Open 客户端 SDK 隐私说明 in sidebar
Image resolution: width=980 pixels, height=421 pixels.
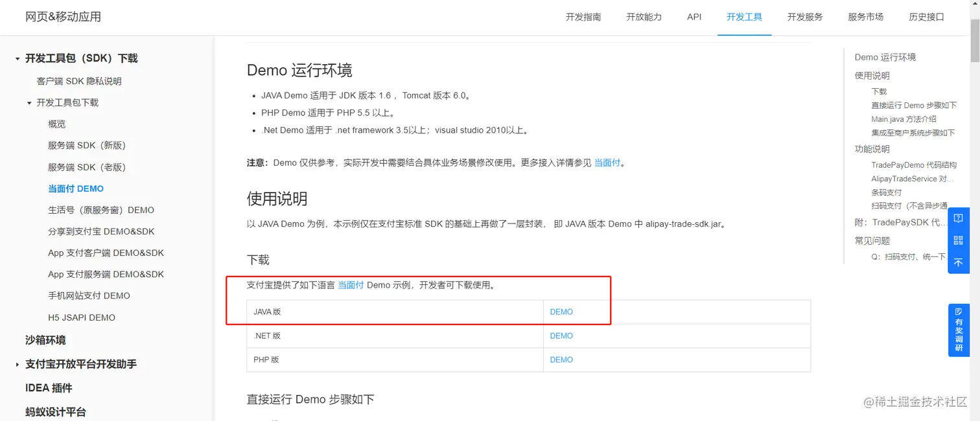click(x=79, y=82)
